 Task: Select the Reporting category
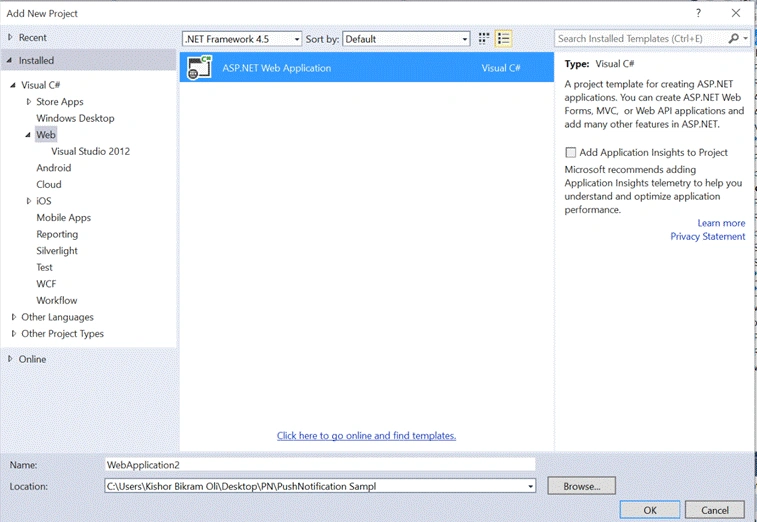point(57,234)
